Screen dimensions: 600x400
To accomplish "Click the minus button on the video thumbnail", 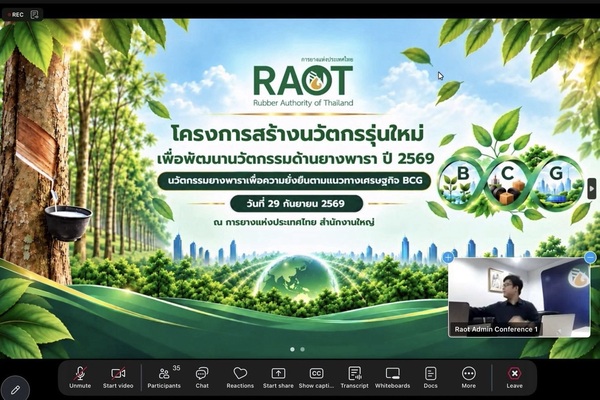I will click(590, 258).
